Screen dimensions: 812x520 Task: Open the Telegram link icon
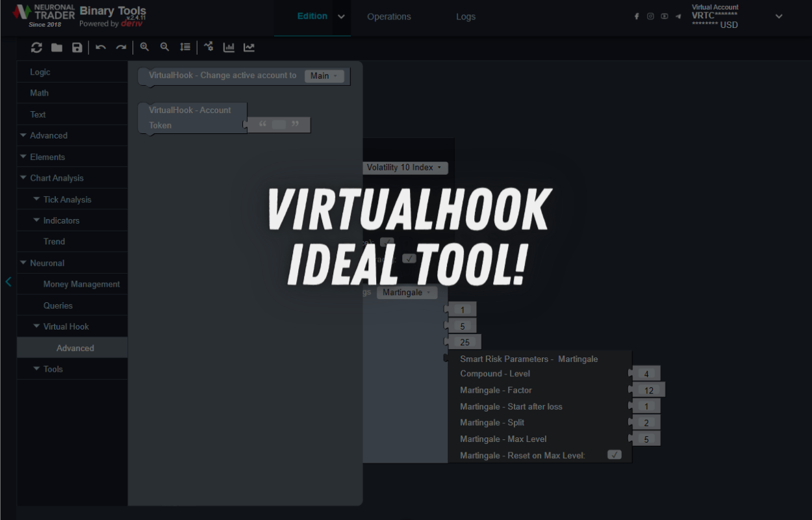pos(679,16)
